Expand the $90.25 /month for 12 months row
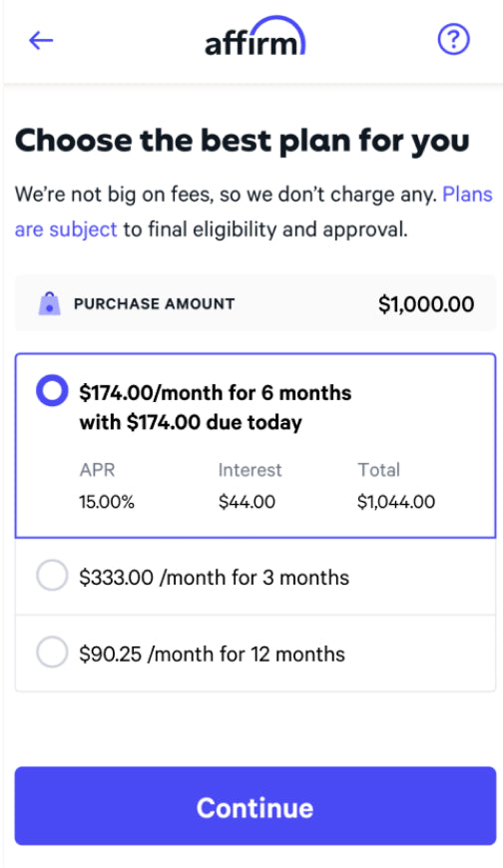This screenshot has height=868, width=503. pyautogui.click(x=255, y=652)
